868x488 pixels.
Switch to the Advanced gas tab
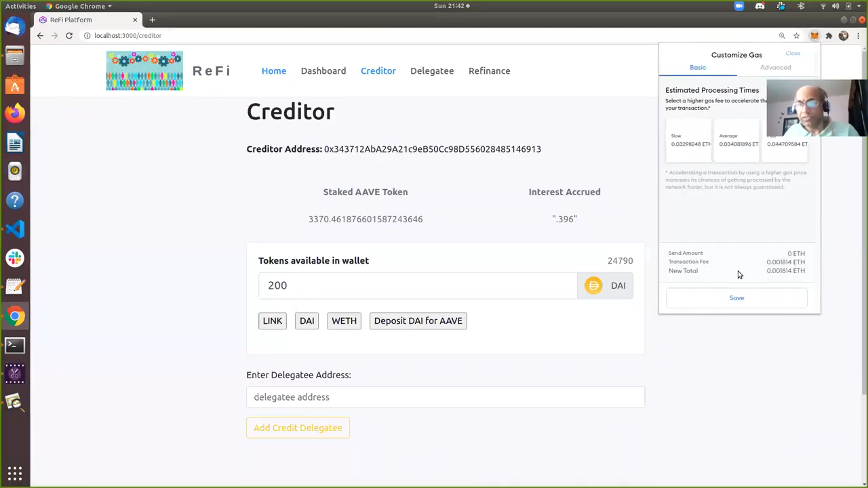[x=775, y=67]
